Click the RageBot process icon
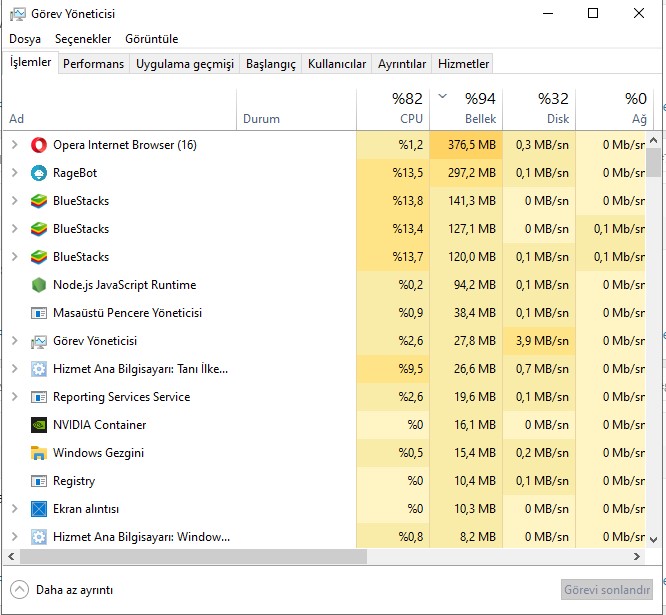This screenshot has width=666, height=615. (x=39, y=173)
